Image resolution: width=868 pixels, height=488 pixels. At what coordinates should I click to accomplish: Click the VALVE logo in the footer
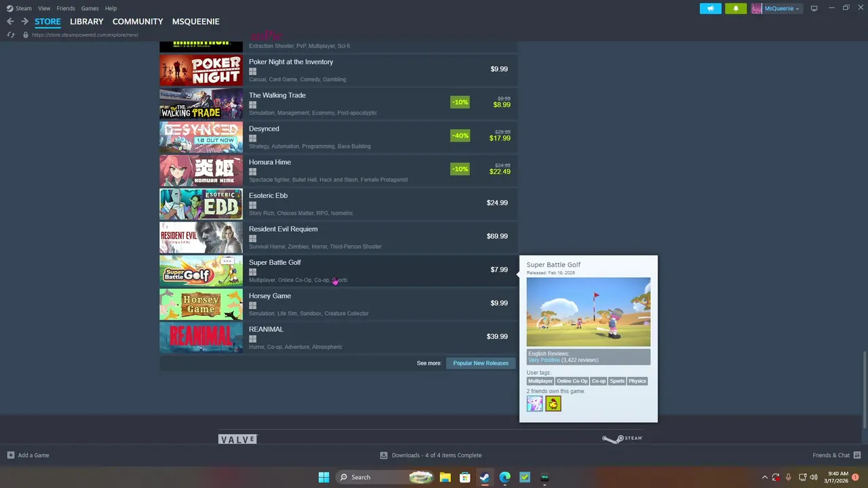pyautogui.click(x=238, y=439)
